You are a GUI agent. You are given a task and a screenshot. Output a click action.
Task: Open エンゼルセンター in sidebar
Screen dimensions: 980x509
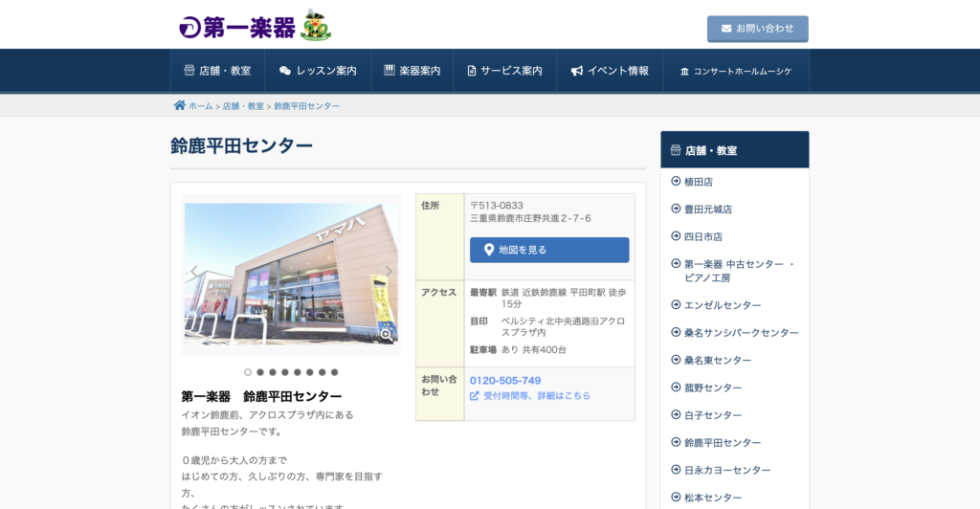point(723,305)
